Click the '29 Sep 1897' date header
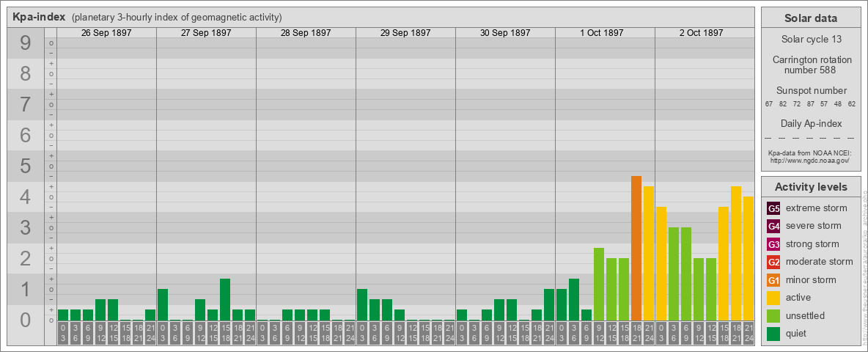Image resolution: width=868 pixels, height=352 pixels. coord(405,33)
